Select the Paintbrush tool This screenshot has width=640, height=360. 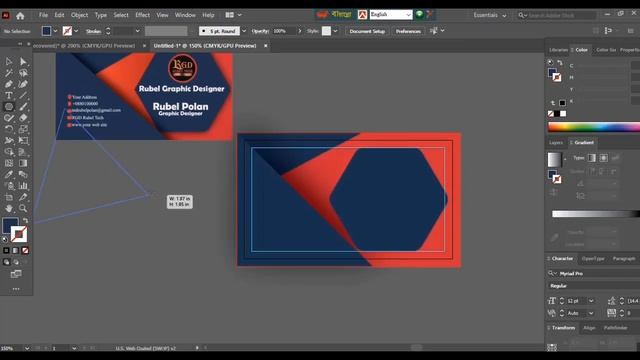[x=23, y=107]
